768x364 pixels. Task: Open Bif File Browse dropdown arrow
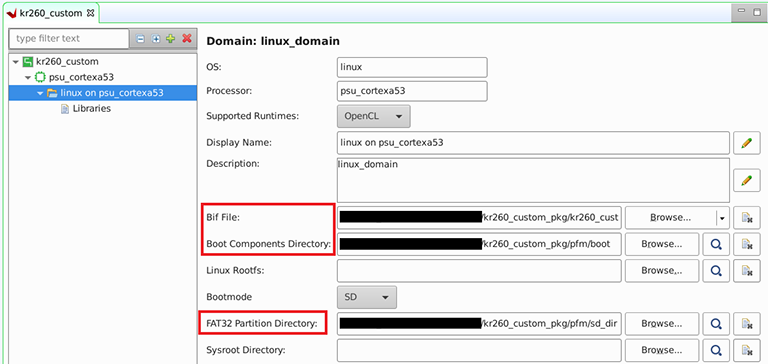[x=722, y=218]
